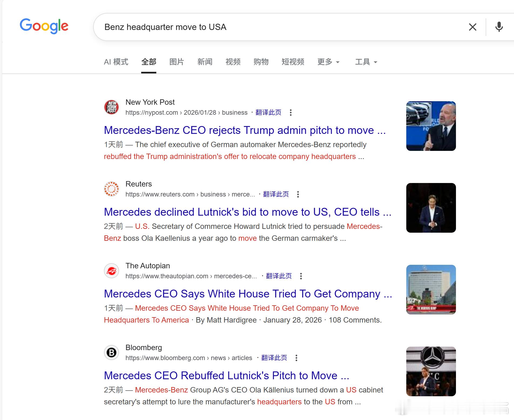
Task: Click 翻译此页 for the Reuters result
Action: tap(276, 194)
